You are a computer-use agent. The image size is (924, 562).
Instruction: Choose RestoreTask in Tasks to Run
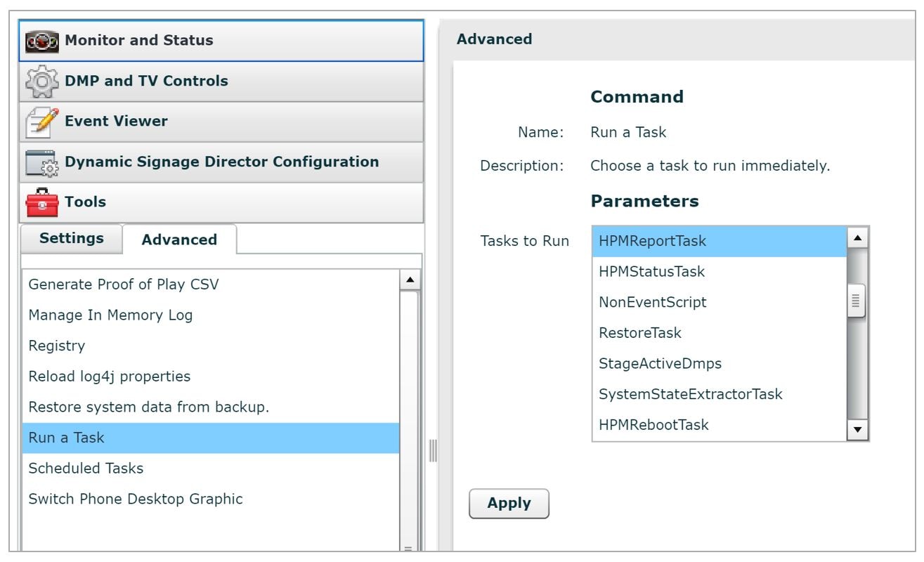pyautogui.click(x=720, y=333)
